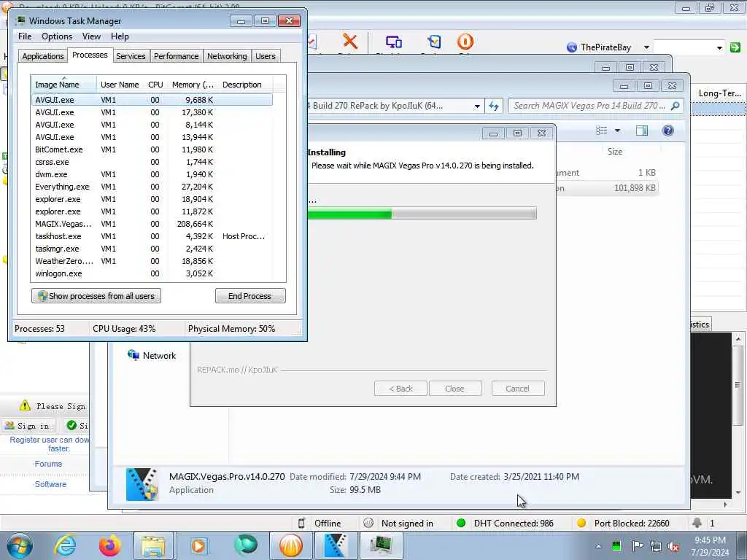
Task: Click Show processes from all users
Action: (x=96, y=296)
